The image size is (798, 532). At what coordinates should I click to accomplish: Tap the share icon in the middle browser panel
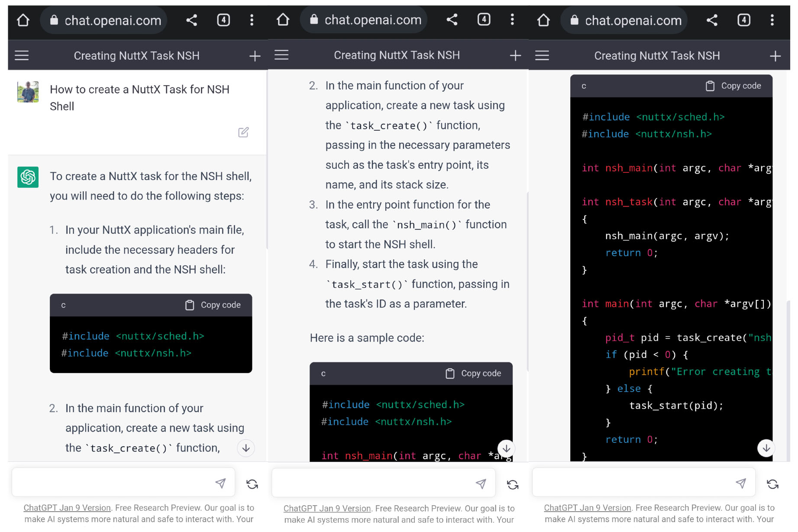tap(452, 19)
